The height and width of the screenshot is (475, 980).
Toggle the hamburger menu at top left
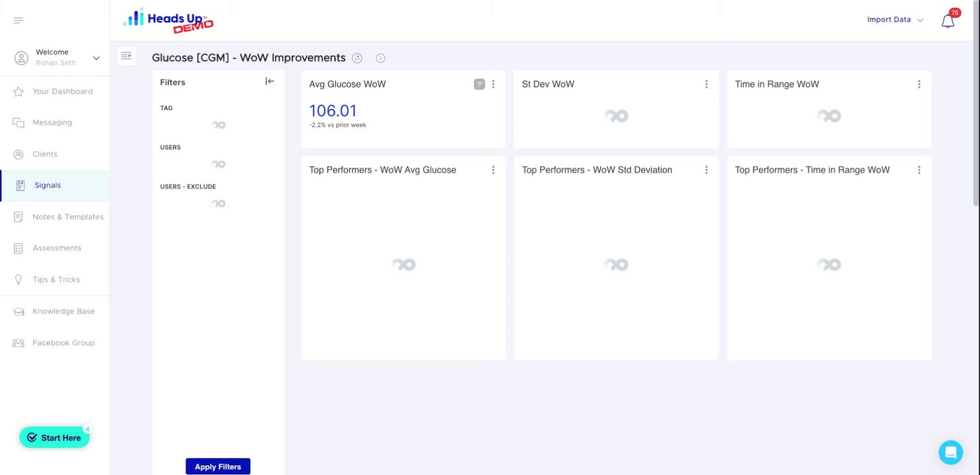[x=18, y=20]
